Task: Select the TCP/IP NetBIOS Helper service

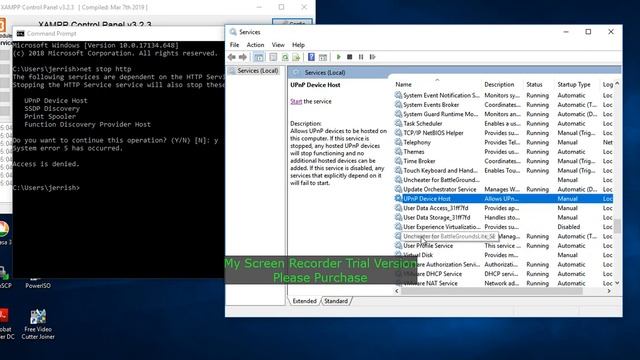Action: tap(503, 133)
